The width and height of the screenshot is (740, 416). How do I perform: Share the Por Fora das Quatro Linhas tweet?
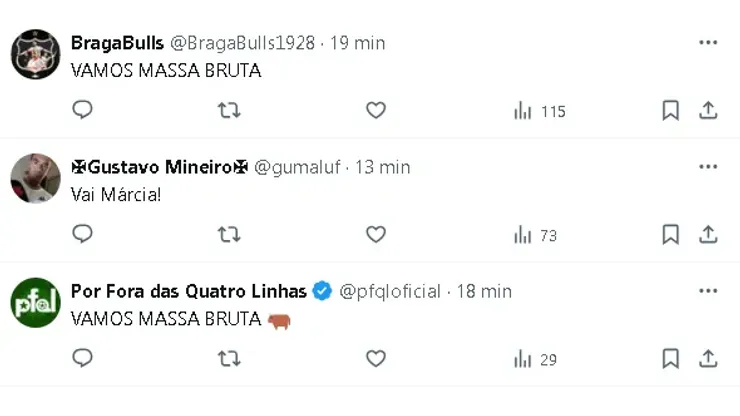(x=708, y=358)
